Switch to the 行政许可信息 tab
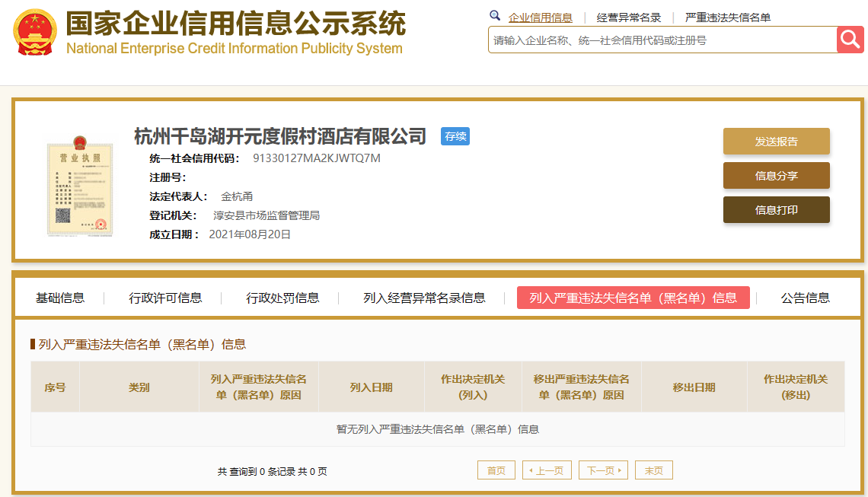Image resolution: width=868 pixels, height=497 pixels. tap(165, 298)
